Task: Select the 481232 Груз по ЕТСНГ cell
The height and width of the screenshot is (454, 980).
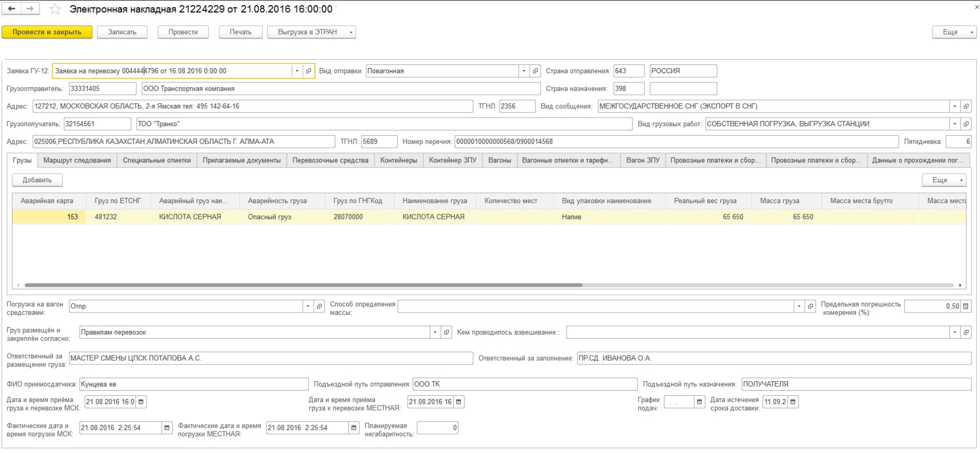Action: pos(118,217)
